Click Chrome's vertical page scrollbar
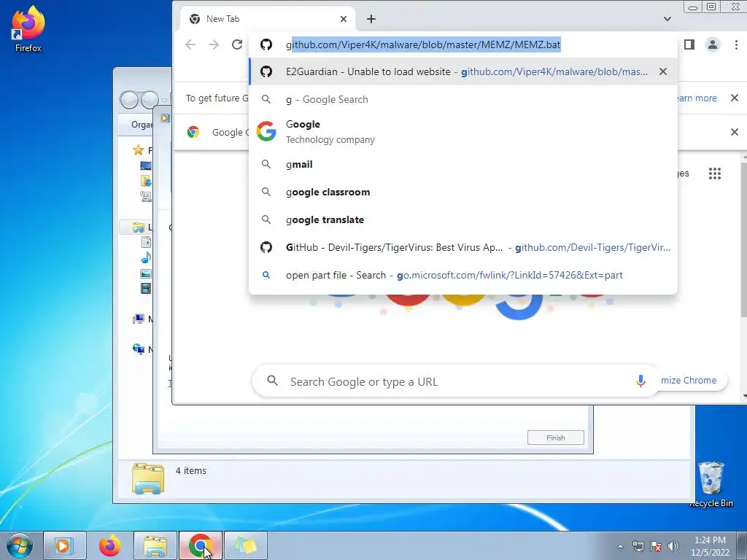Image resolution: width=747 pixels, height=560 pixels. [x=743, y=239]
